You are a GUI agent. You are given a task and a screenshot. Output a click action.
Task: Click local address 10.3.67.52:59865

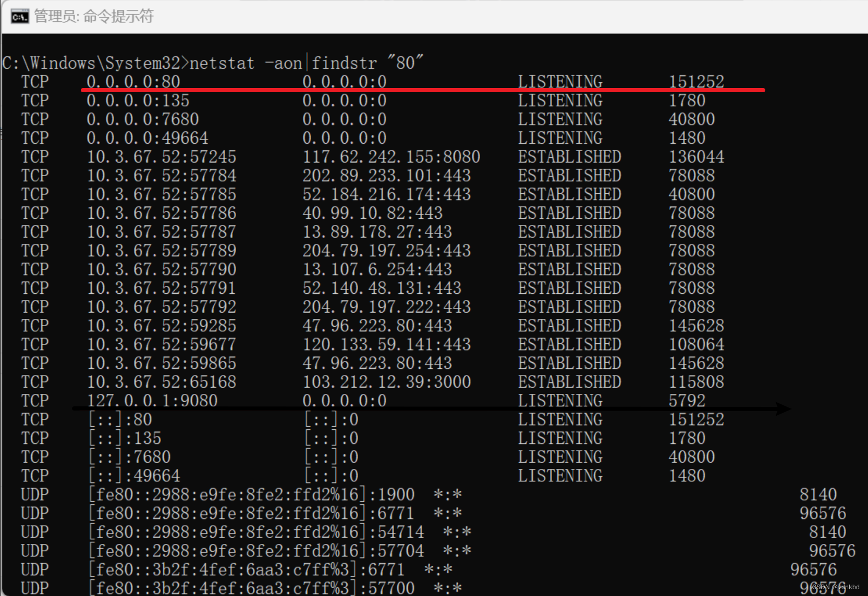(162, 363)
